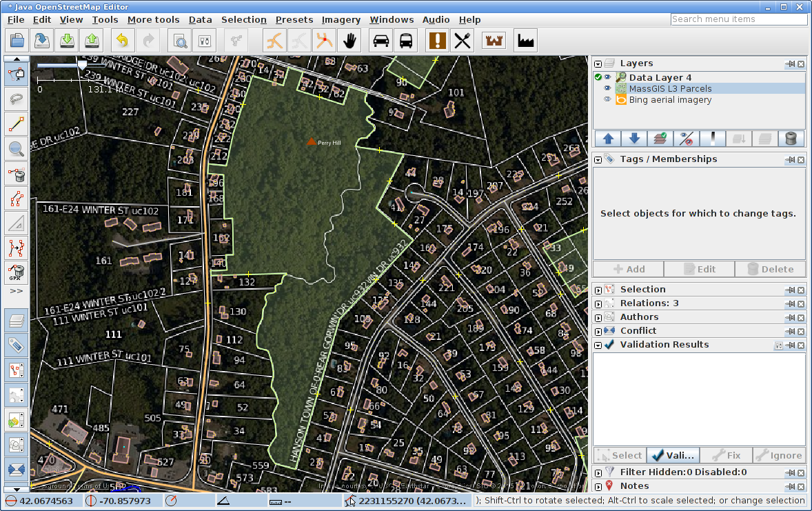Expand the Authors panel
This screenshot has height=511, width=812.
point(598,318)
